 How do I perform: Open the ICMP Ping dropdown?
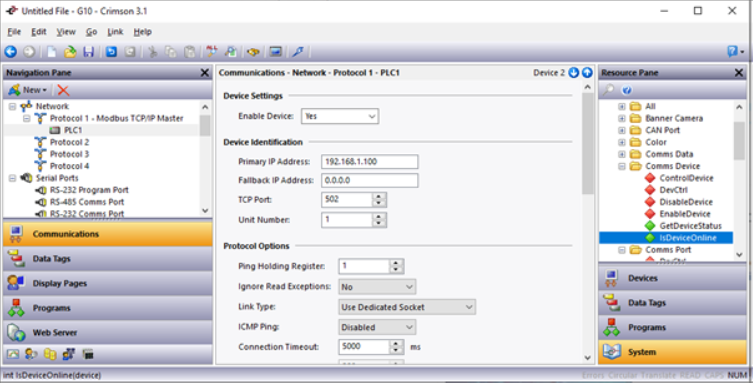pos(377,327)
